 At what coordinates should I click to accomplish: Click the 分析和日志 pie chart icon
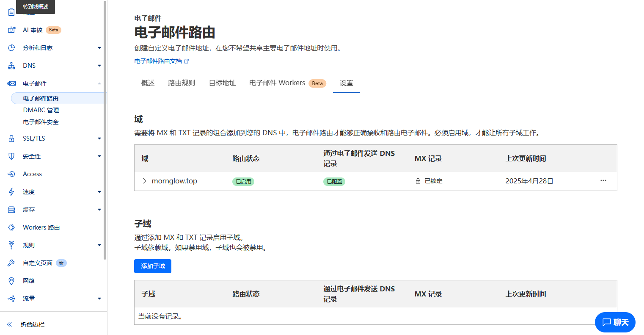[11, 48]
